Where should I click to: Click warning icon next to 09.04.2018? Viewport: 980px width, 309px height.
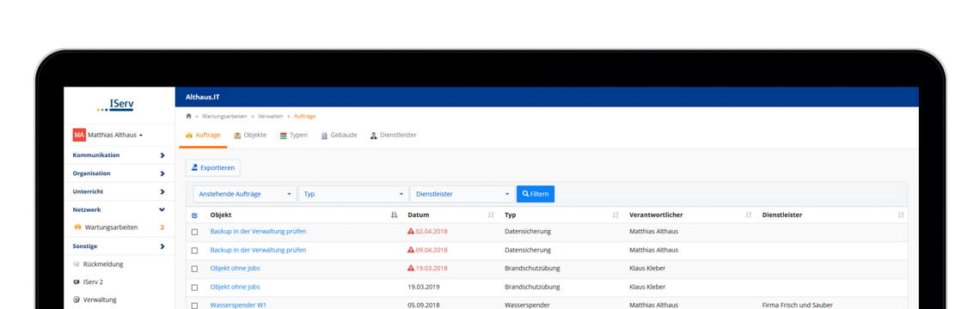click(x=411, y=250)
